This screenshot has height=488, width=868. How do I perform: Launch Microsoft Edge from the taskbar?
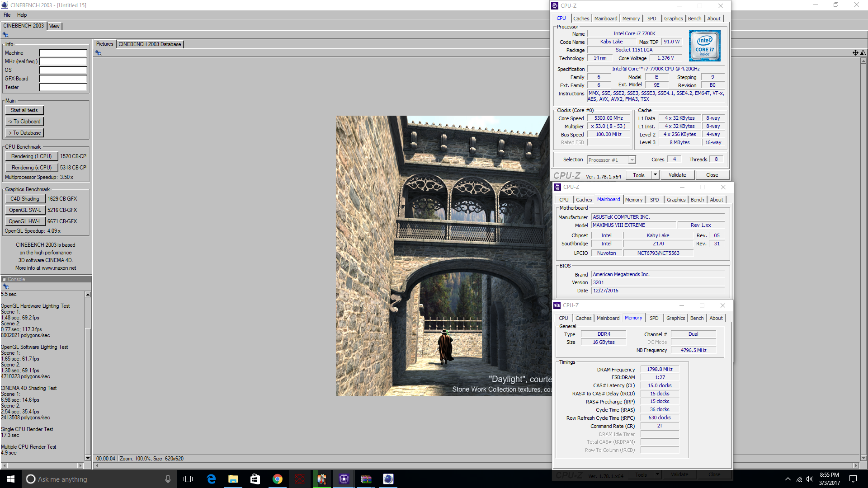(211, 479)
